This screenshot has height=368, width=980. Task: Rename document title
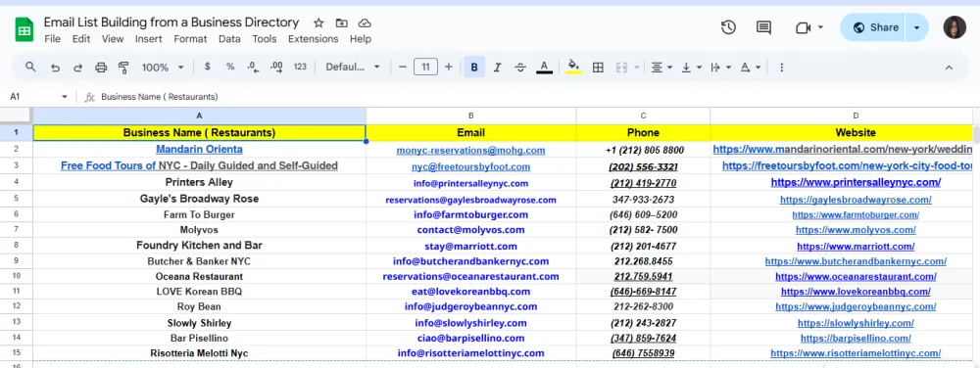tap(171, 23)
